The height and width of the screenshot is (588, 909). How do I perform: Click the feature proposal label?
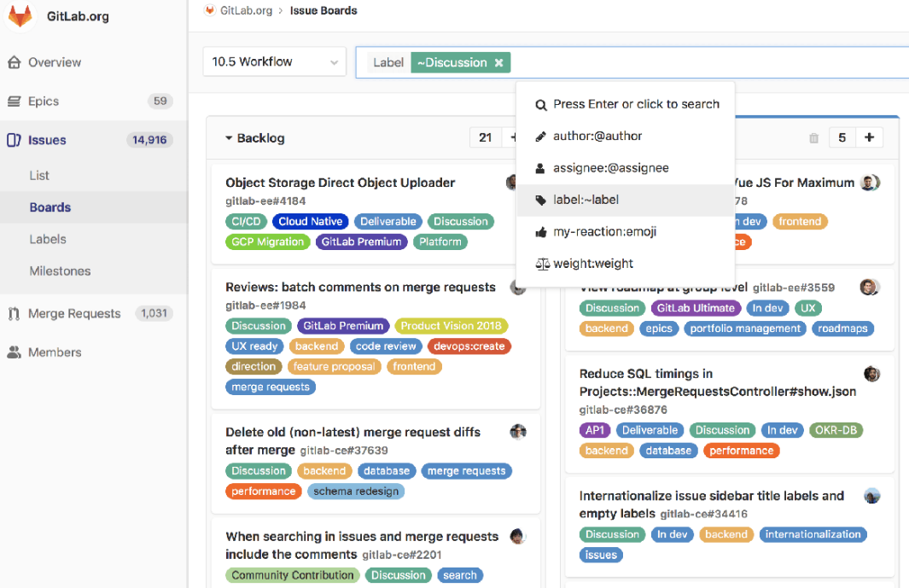coord(334,366)
